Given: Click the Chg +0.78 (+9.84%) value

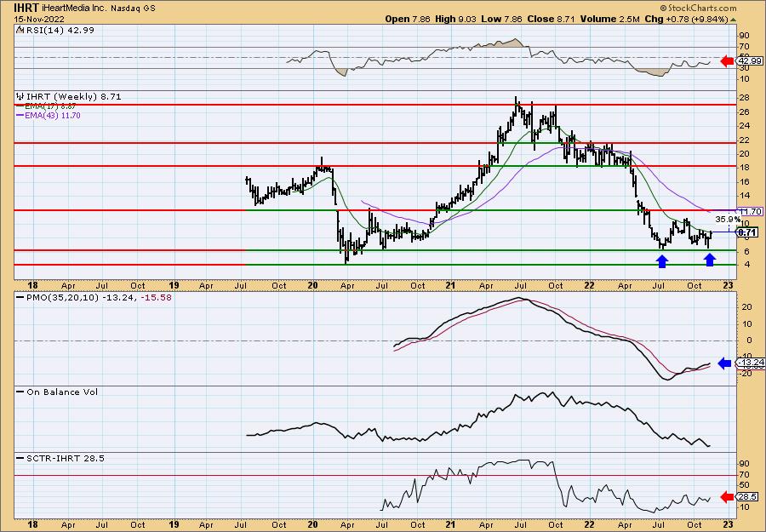Looking at the screenshot, I should pos(686,19).
